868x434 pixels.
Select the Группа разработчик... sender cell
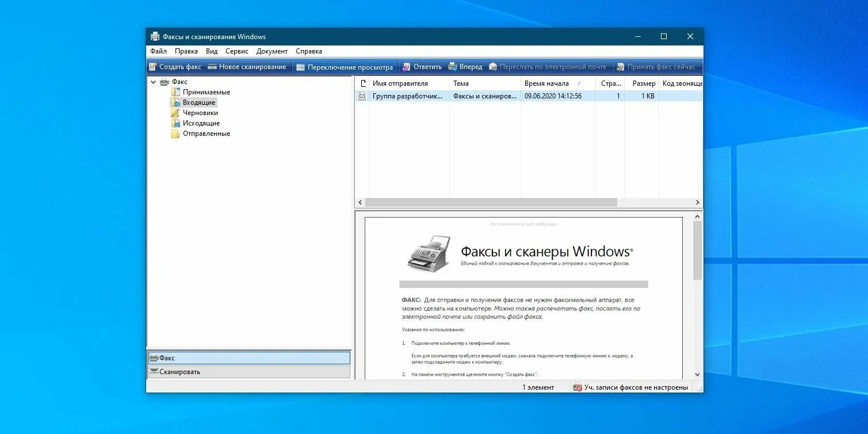coord(408,96)
